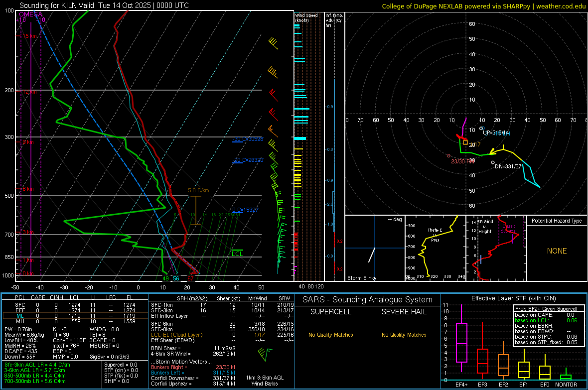This screenshot has width=588, height=390.
Task: Click the based on LCL probability row
Action: (x=546, y=320)
